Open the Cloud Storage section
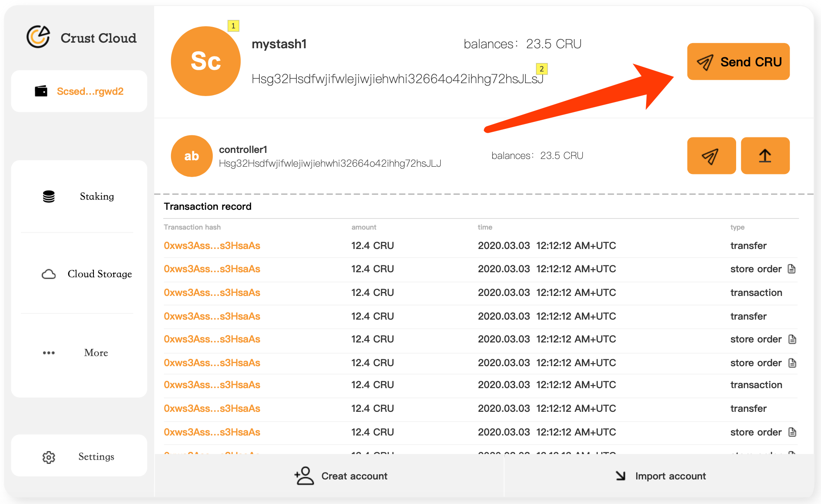The image size is (821, 504). (86, 274)
